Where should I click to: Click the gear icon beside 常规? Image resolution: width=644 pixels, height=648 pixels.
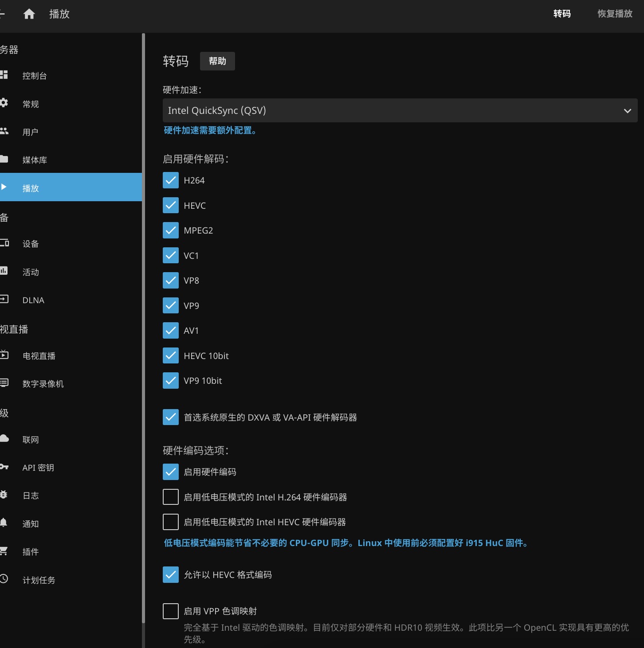(x=4, y=103)
